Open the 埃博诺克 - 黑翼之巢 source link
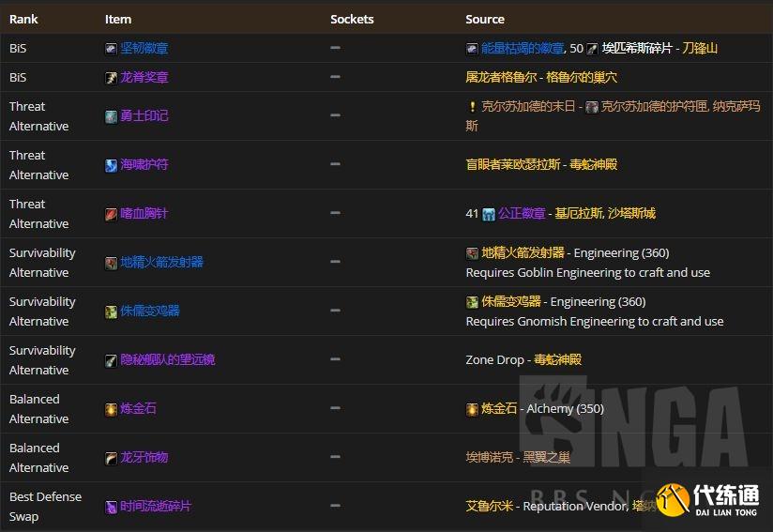The width and height of the screenshot is (773, 532). (518, 457)
